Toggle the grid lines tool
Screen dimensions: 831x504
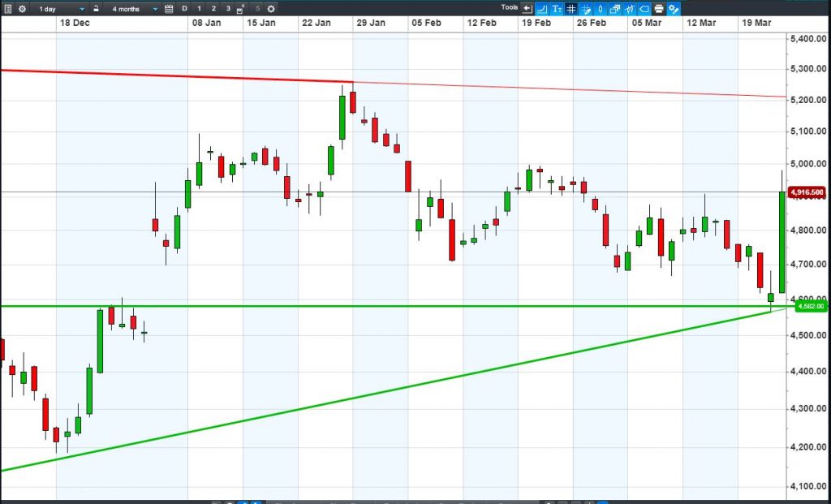point(571,8)
